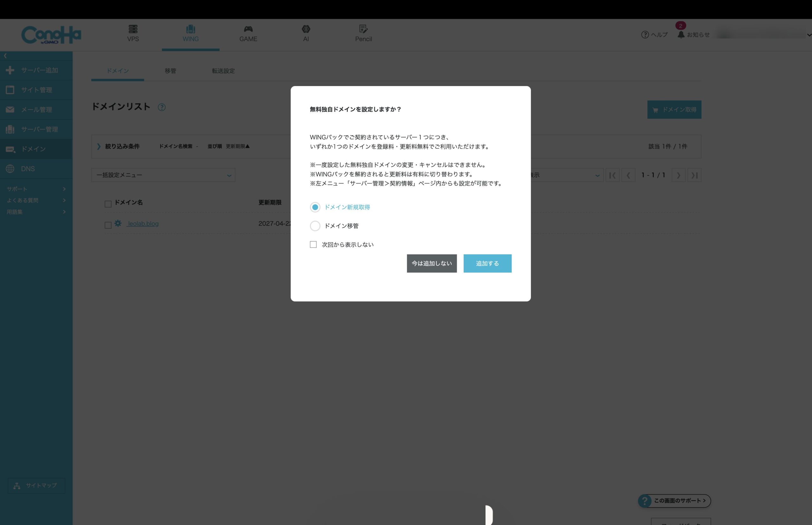812x525 pixels.
Task: Open the 一括設定メニュー dropdown
Action: pos(163,175)
